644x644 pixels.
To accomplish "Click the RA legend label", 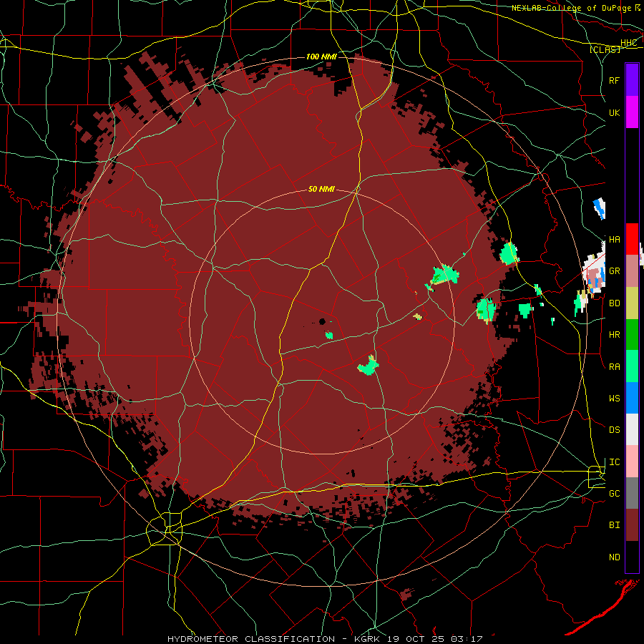I will tap(615, 367).
